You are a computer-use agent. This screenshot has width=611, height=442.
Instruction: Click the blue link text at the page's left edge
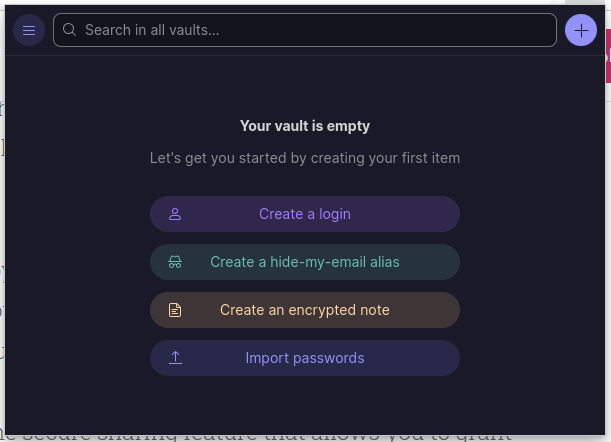click(x=2, y=108)
